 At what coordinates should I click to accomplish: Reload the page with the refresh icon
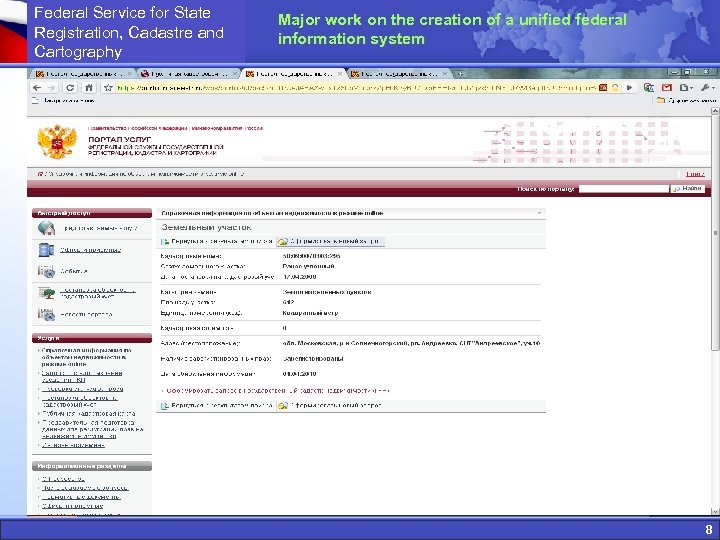[70, 88]
